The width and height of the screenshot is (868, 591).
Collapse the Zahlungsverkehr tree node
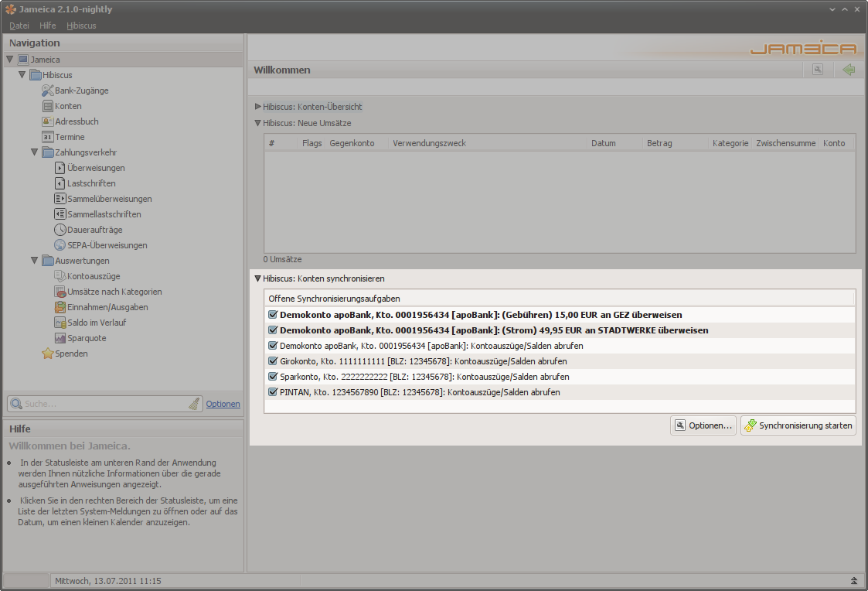[x=34, y=152]
